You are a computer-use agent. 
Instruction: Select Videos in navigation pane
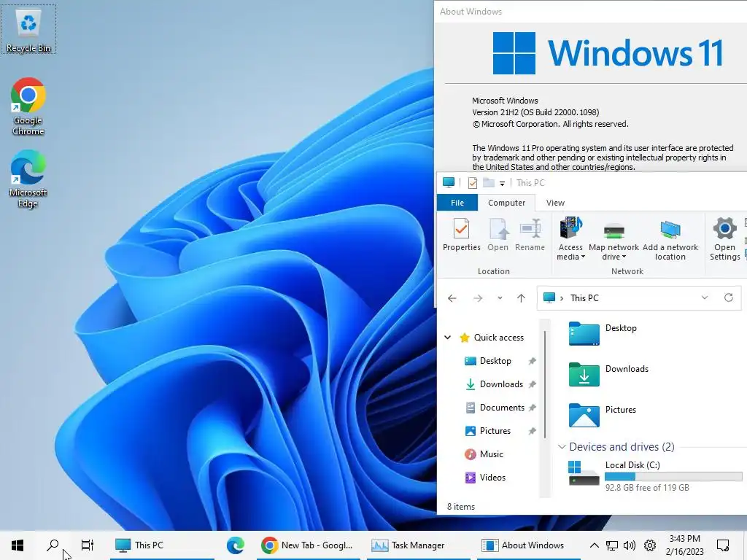pyautogui.click(x=485, y=478)
